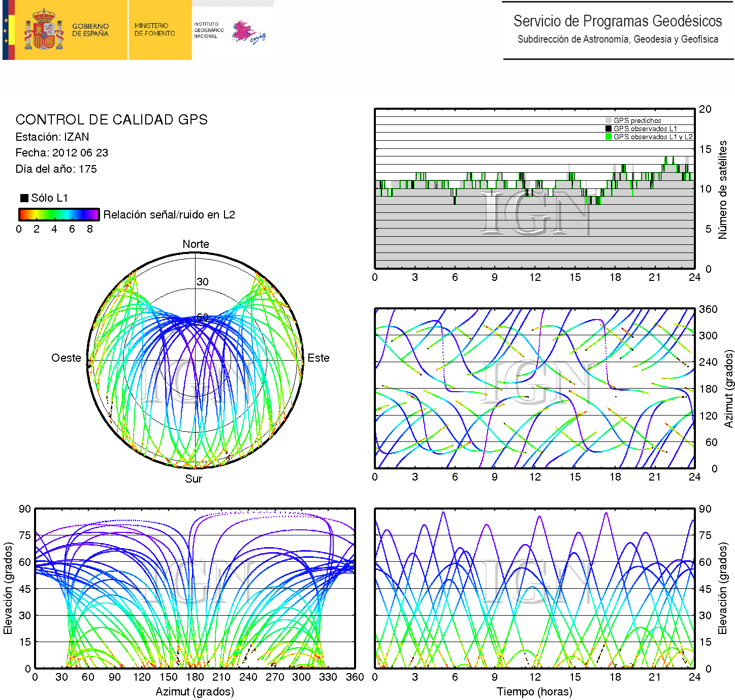Click the Norte label above the skyplot
735x700 pixels.
(x=196, y=244)
